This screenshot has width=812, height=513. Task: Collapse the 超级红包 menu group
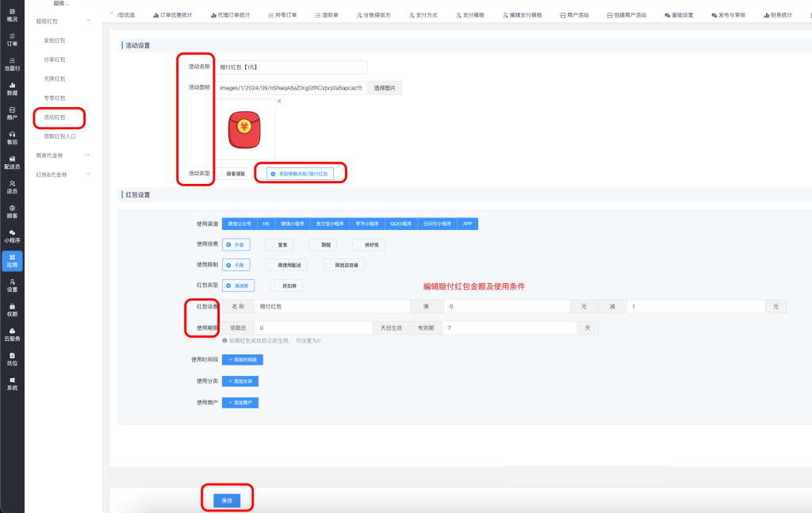point(88,20)
